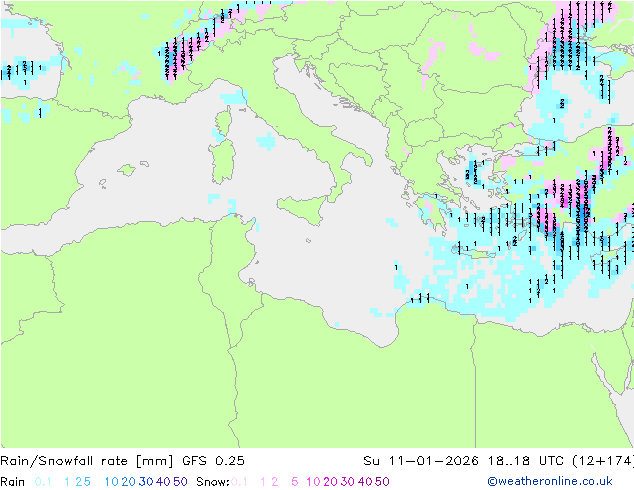Click the island of Mallorca on map
Image resolution: width=634 pixels, height=490 pixels.
coord(127,170)
